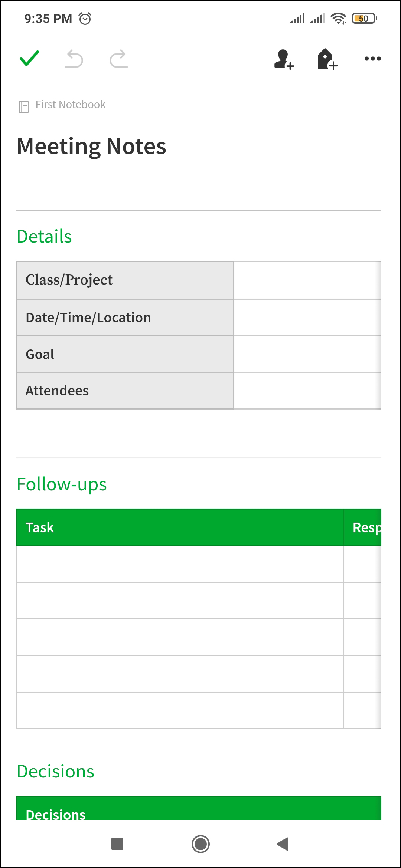401x868 pixels.
Task: Select the empty Date/Time/Location value cell
Action: 307,318
